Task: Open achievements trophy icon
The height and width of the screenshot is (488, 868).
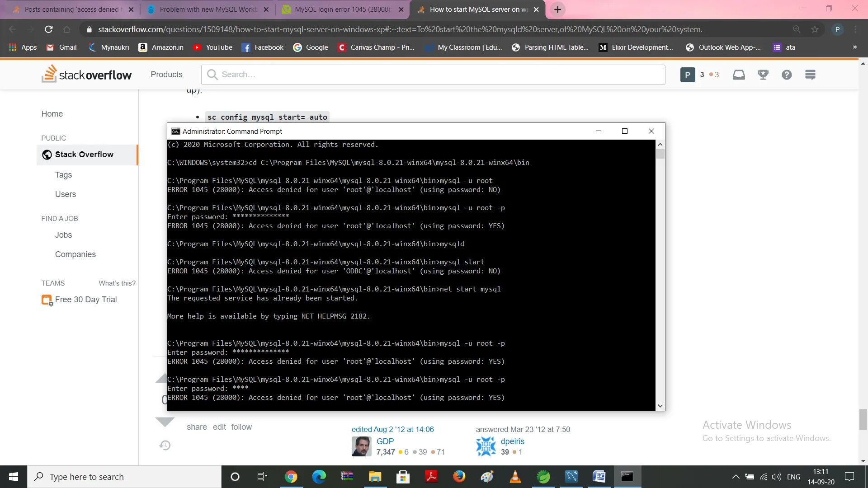Action: [x=763, y=75]
